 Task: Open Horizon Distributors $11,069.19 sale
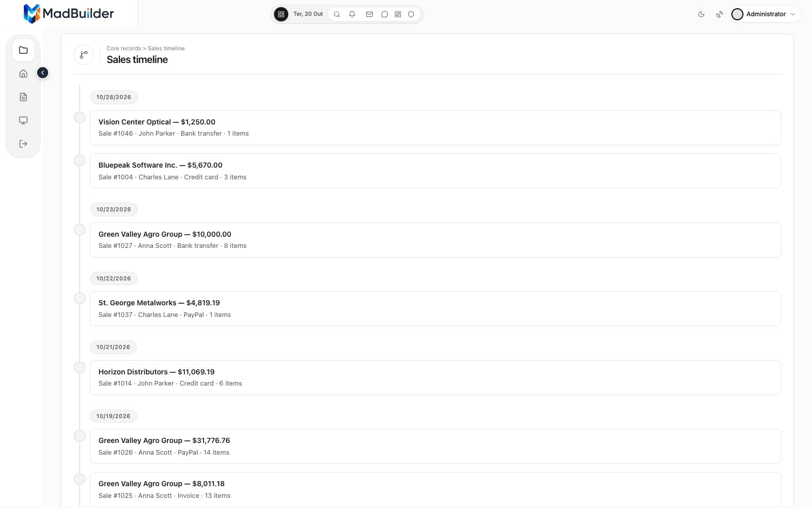tap(435, 377)
